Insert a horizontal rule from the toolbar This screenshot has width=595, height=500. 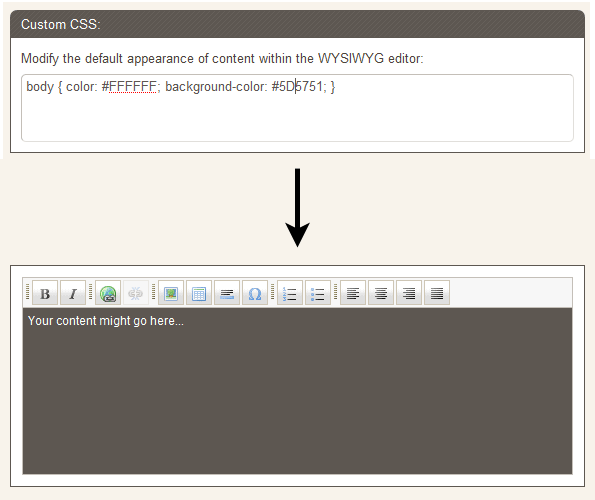(x=227, y=293)
